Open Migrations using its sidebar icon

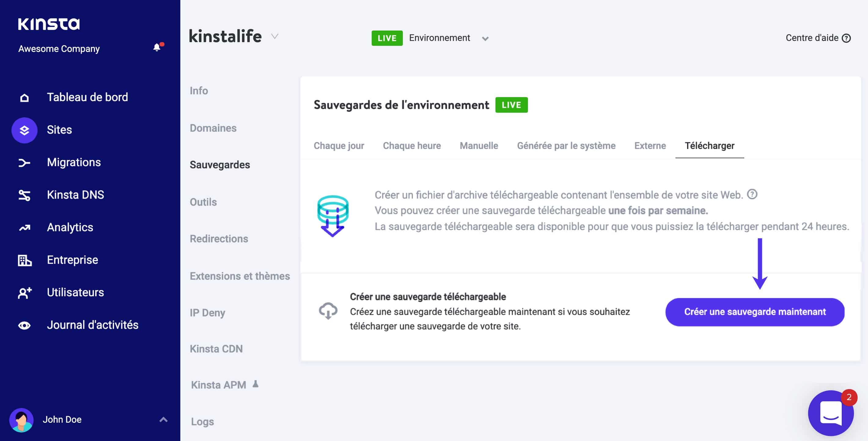(24, 162)
